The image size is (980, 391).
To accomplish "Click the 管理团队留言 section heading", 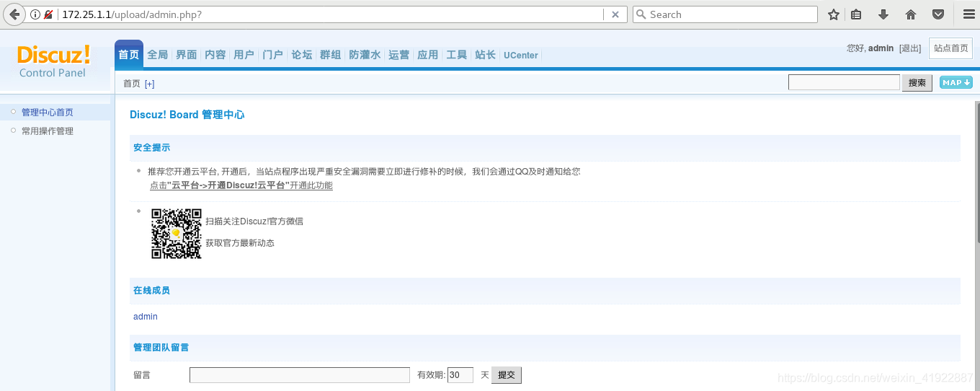I will pyautogui.click(x=161, y=347).
